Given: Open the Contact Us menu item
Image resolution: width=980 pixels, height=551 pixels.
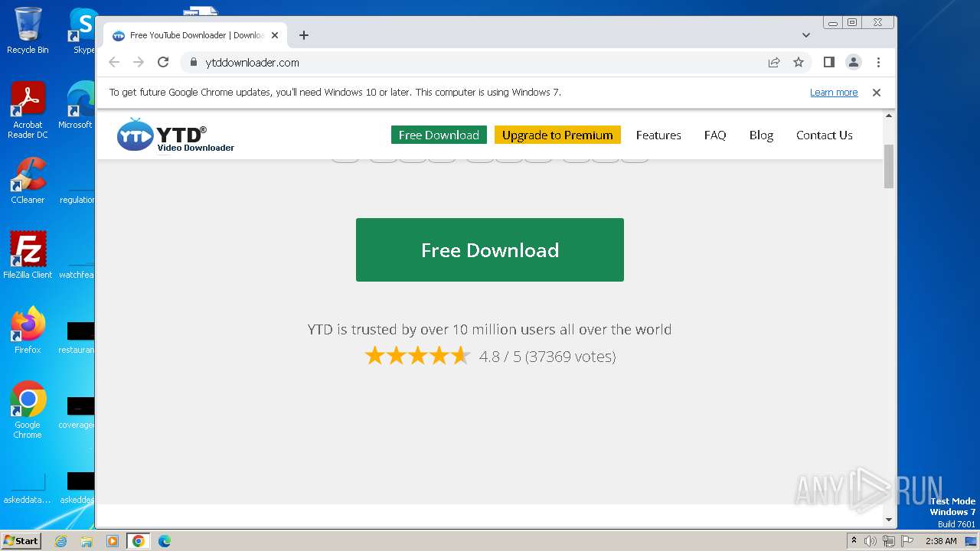Looking at the screenshot, I should coord(825,135).
